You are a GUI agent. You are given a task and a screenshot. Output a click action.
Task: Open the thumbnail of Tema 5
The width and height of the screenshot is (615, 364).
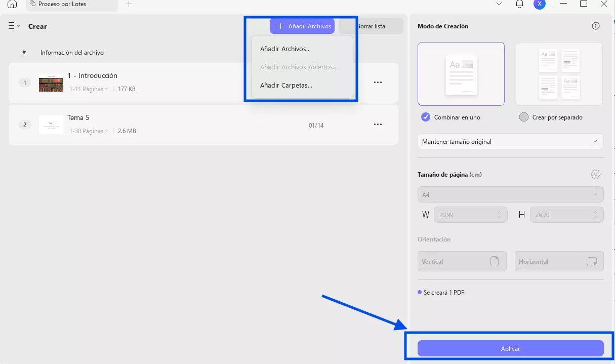(x=51, y=125)
